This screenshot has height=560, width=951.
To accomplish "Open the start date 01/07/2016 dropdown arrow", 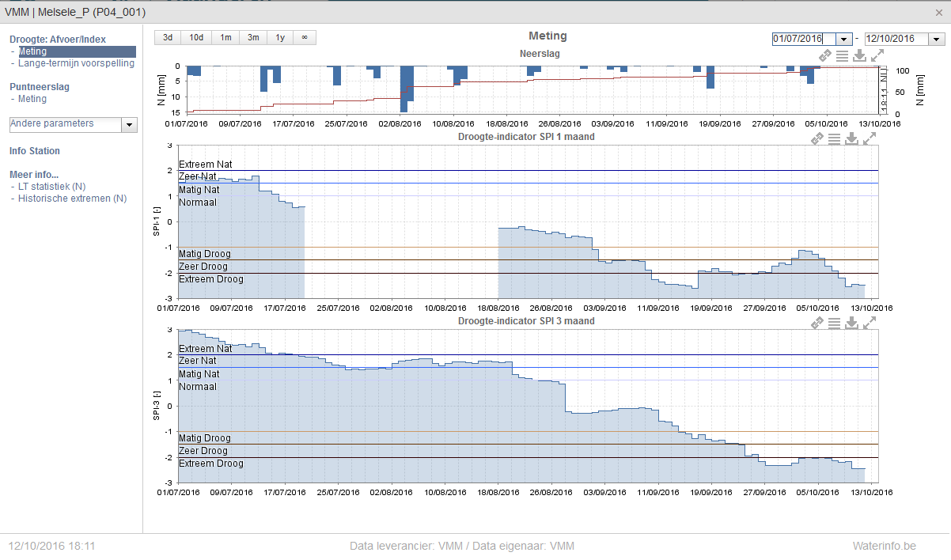I will tap(844, 39).
